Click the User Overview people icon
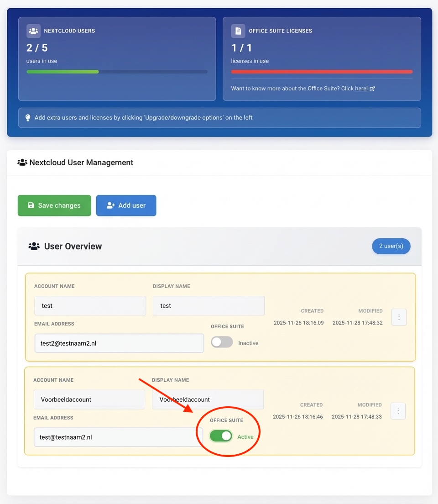This screenshot has width=438, height=504. (34, 246)
